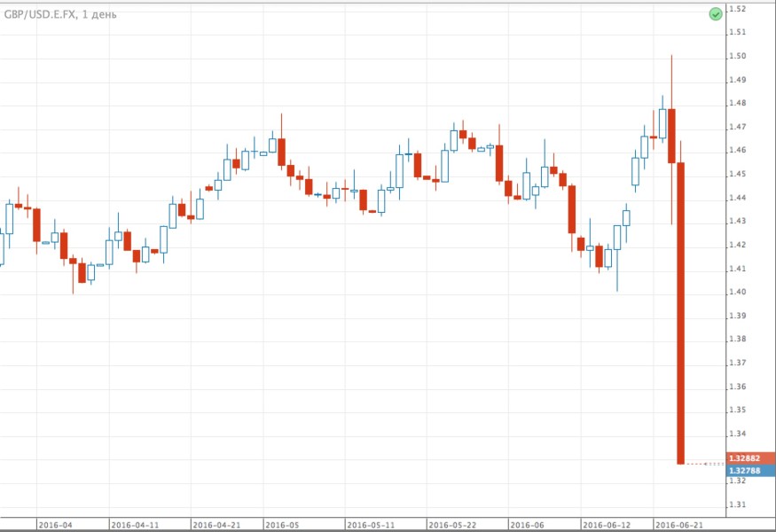
Task: Click the 1.50 price axis label
Action: (x=736, y=56)
